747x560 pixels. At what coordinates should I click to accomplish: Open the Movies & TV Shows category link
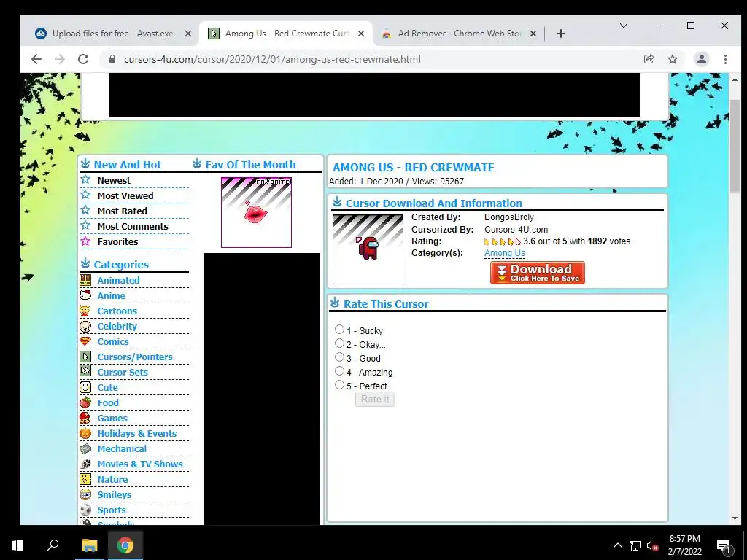click(x=140, y=464)
